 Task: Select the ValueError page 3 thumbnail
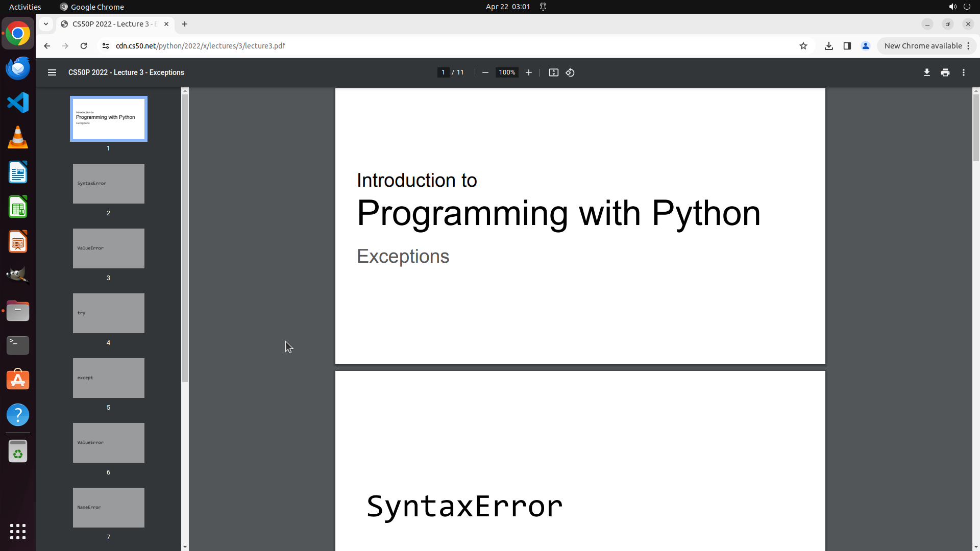(x=108, y=248)
